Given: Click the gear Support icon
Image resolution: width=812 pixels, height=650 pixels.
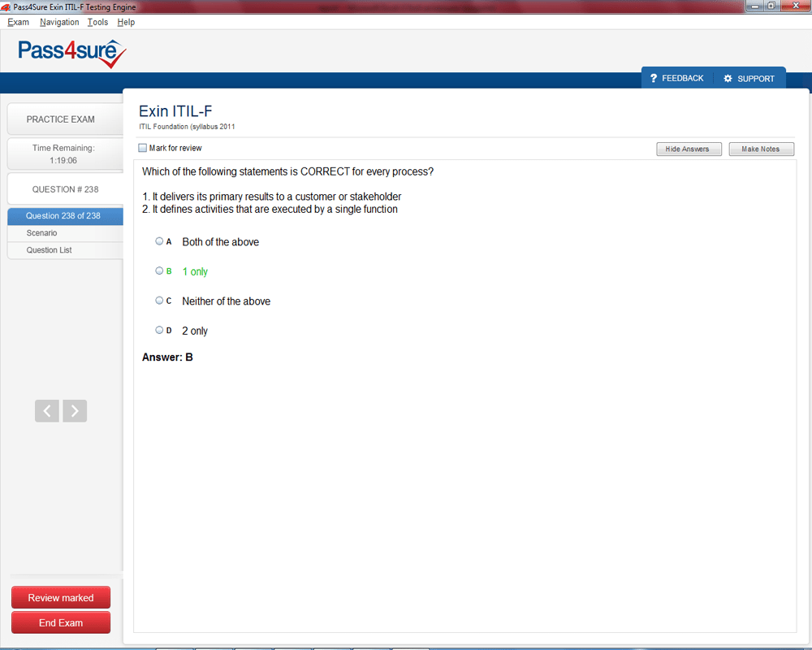Looking at the screenshot, I should pyautogui.click(x=728, y=78).
